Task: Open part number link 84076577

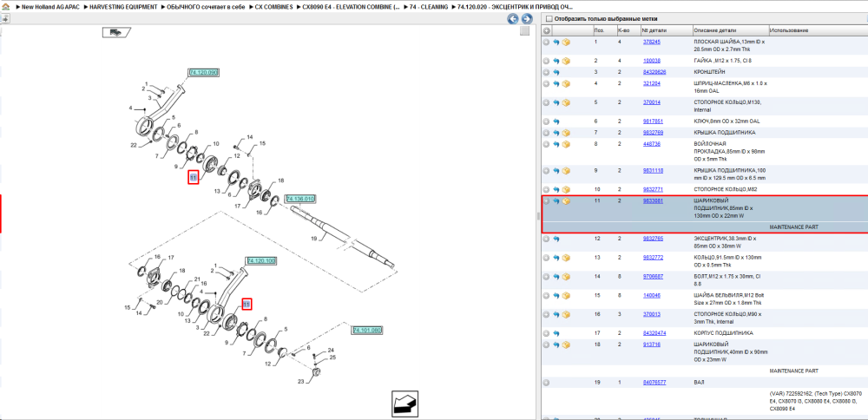Action: pos(654,383)
